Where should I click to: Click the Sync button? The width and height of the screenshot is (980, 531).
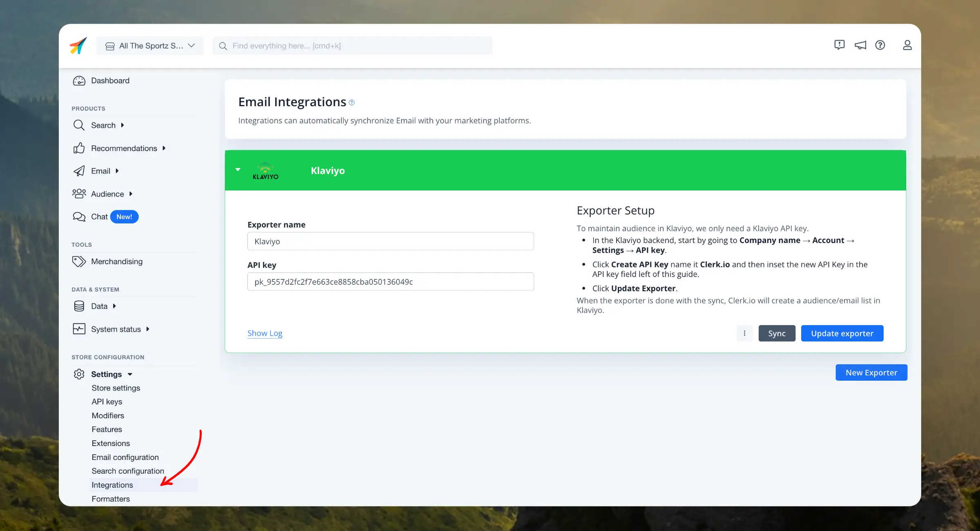point(777,333)
